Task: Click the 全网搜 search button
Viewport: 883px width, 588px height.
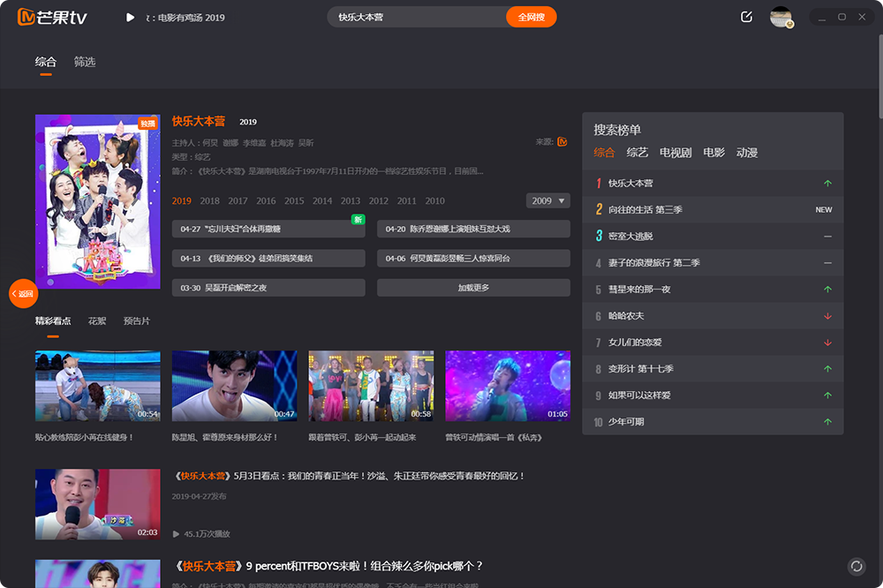Action: [531, 17]
